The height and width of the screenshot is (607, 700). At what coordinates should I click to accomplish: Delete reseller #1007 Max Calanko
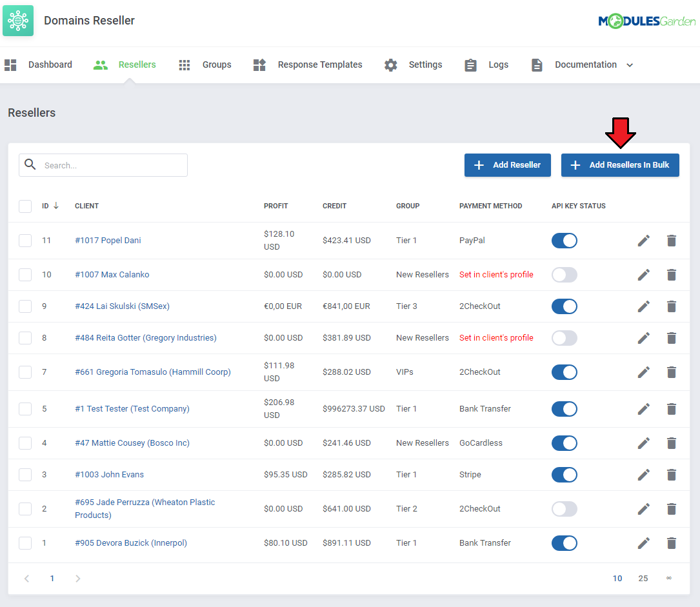click(672, 275)
